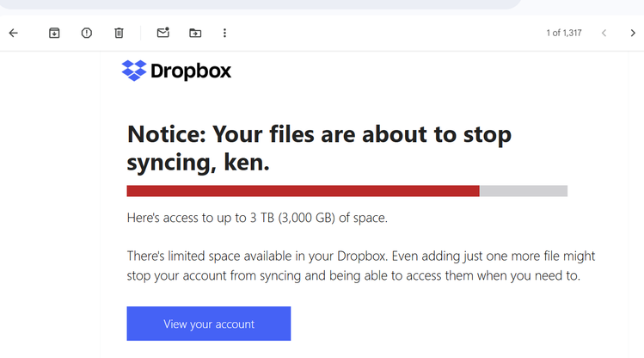Go back to the inbox
Viewport: 644px width, 358px height.
pos(13,33)
